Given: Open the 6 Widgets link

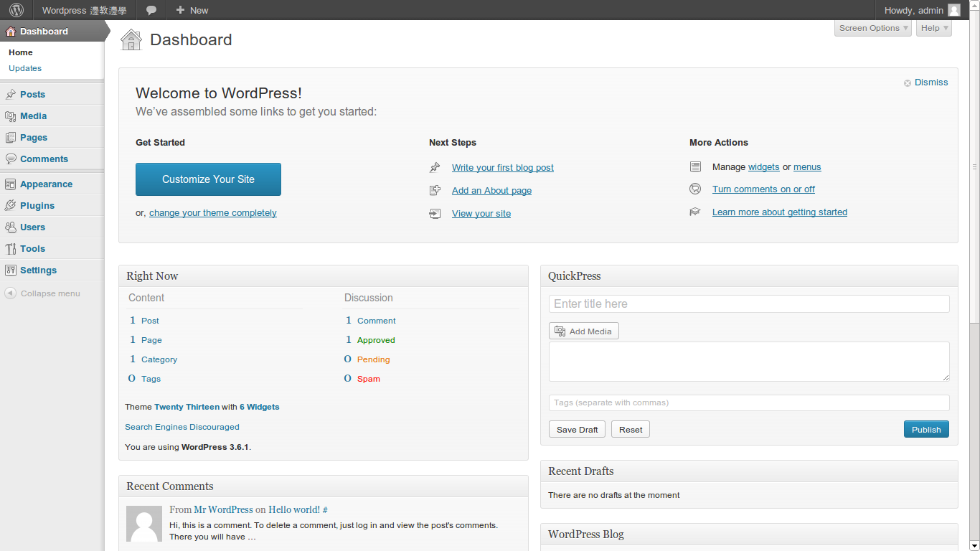Looking at the screenshot, I should click(260, 407).
